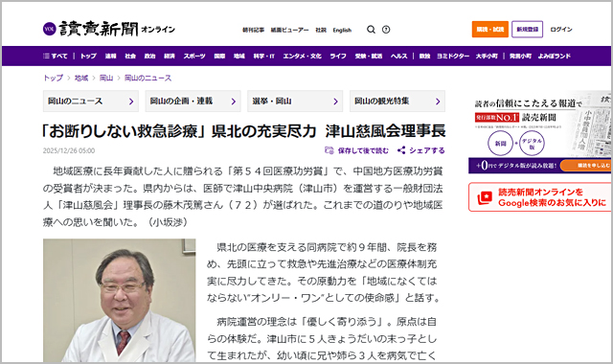
Task: Open the 岡山のニュース section box
Action: [91, 102]
